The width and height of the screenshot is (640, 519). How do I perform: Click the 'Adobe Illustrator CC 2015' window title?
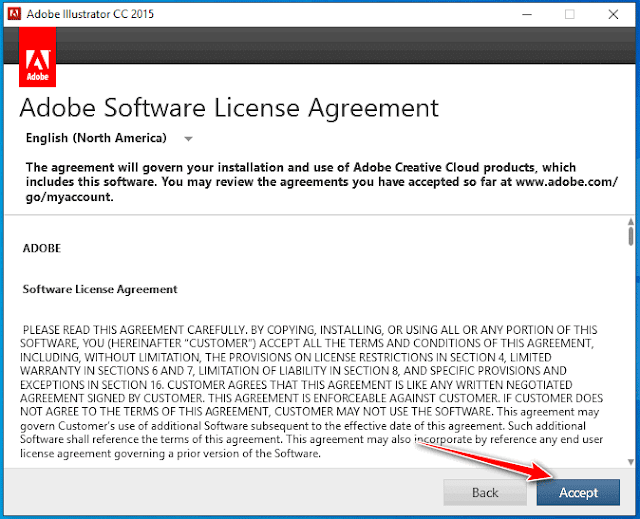pyautogui.click(x=90, y=14)
